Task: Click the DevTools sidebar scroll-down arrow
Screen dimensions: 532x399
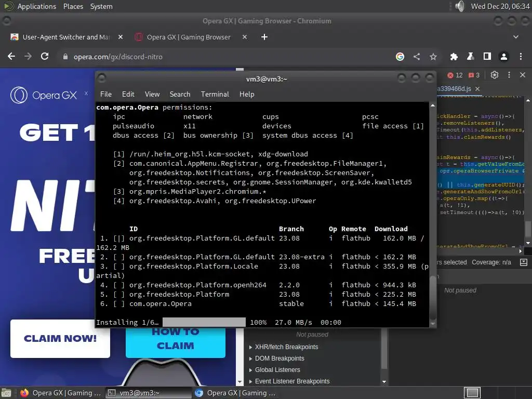Action: [384, 382]
